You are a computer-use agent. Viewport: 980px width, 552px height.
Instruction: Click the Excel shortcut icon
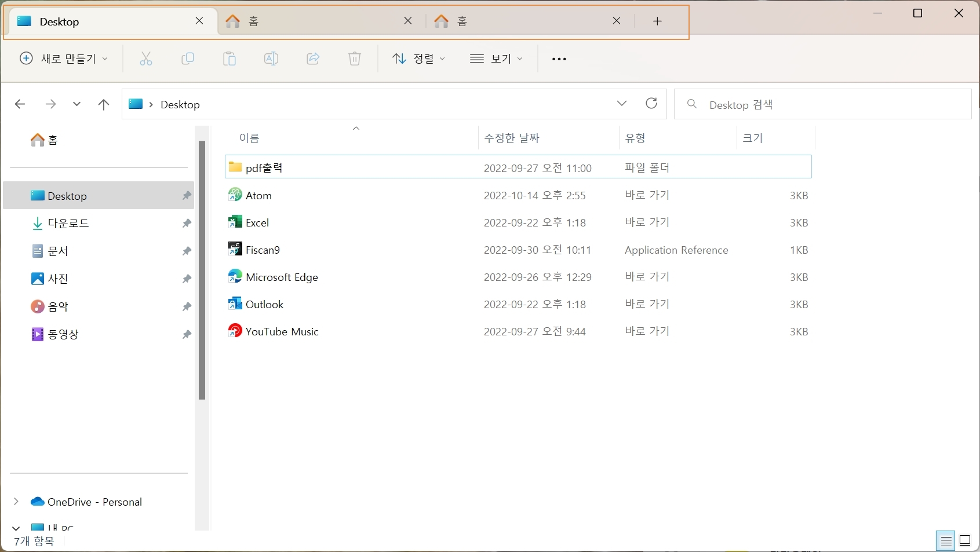tap(235, 221)
